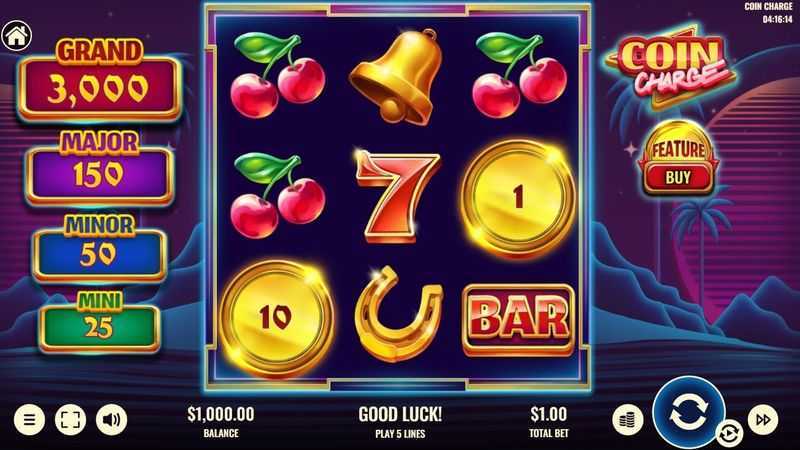
Task: Click the gold coin showing 1
Action: point(518,197)
